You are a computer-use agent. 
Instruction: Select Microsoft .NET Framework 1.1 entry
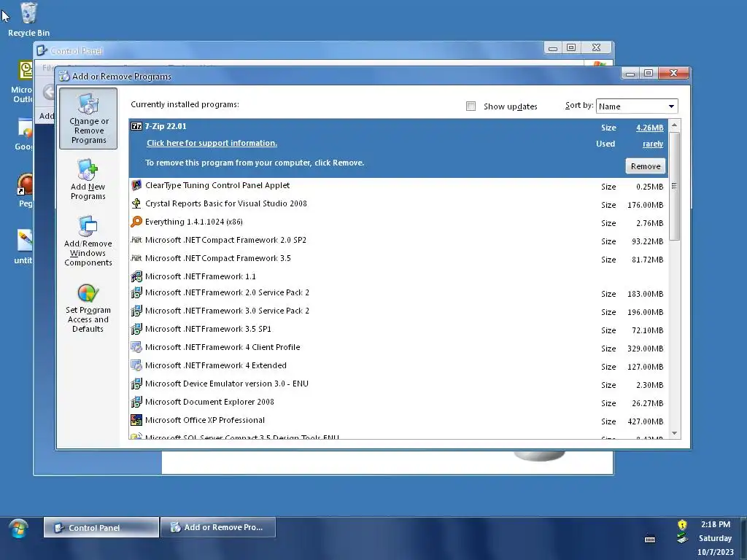click(398, 276)
